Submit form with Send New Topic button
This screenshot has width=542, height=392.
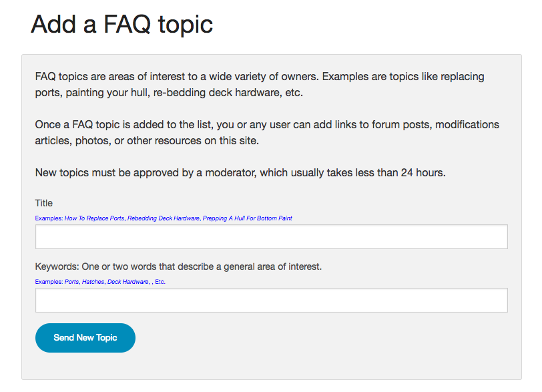[x=85, y=338]
